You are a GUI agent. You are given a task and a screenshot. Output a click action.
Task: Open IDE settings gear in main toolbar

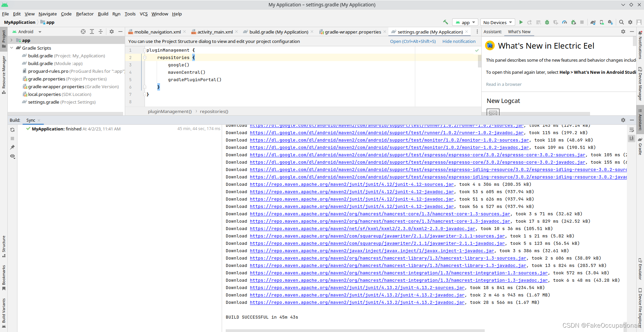pos(630,22)
